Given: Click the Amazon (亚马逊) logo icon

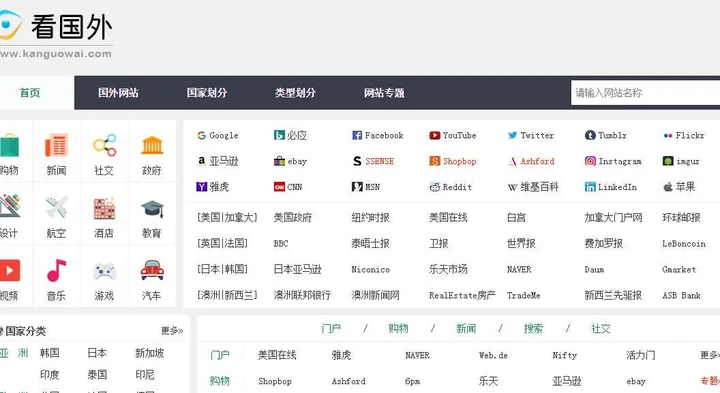Looking at the screenshot, I should click(x=202, y=161).
